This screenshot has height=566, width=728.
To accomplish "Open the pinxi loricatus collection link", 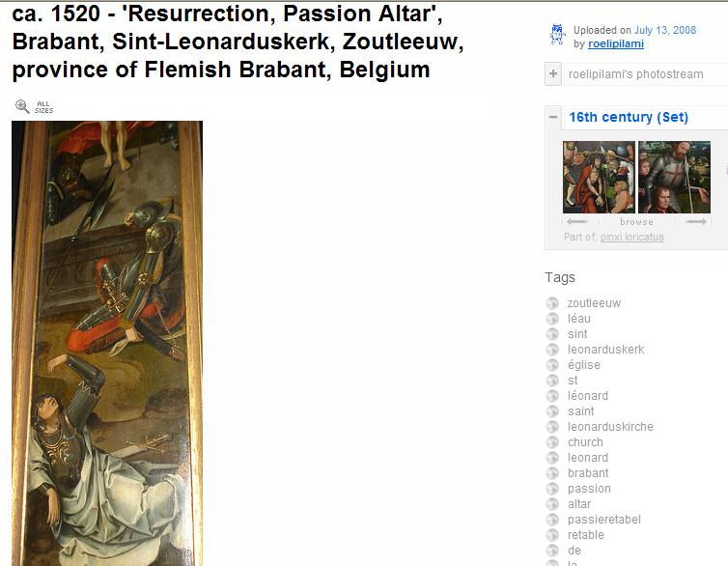I will (x=631, y=238).
